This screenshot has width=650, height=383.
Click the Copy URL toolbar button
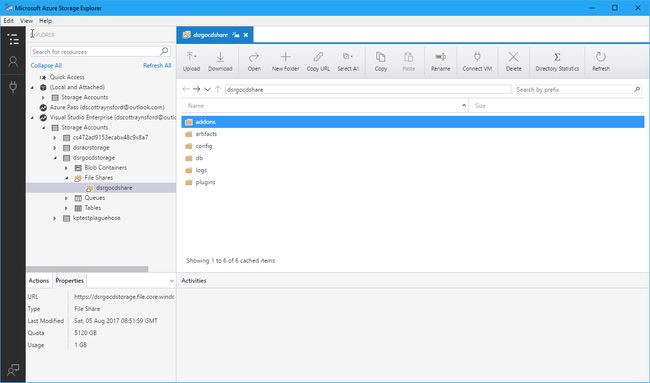(x=318, y=61)
